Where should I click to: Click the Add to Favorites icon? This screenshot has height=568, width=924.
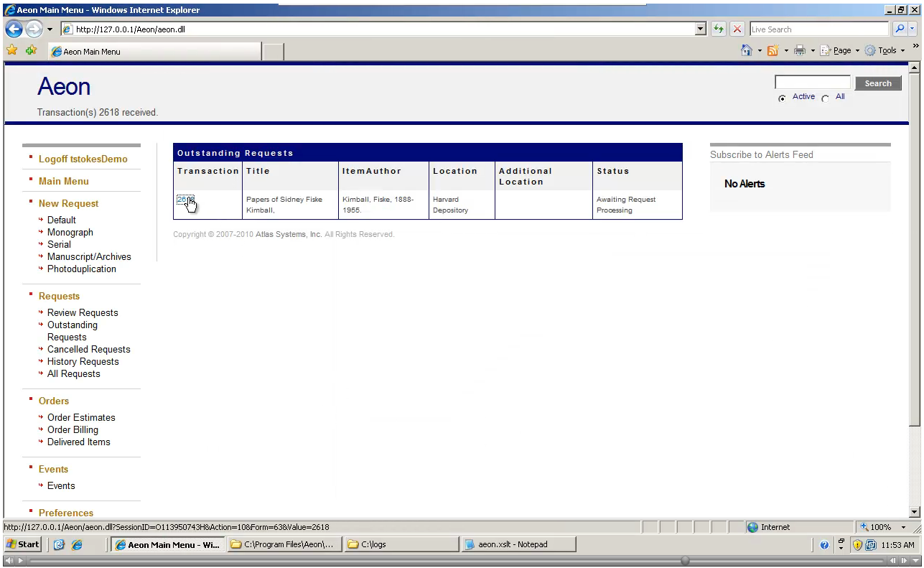click(x=30, y=50)
